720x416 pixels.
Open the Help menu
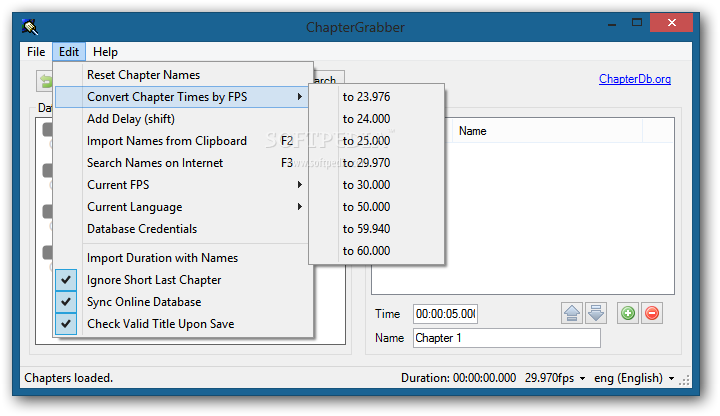click(x=105, y=52)
